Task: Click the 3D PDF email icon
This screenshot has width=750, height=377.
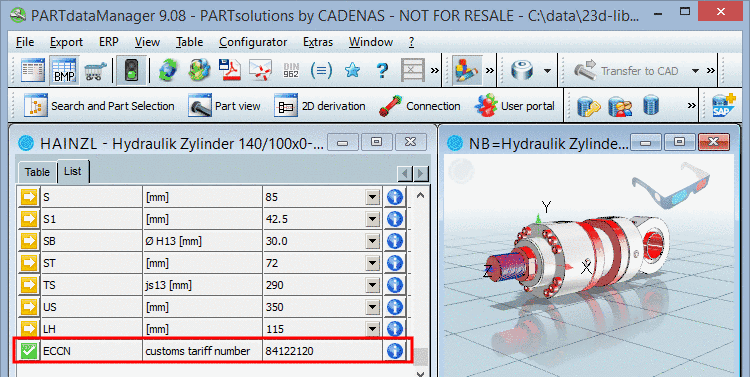Action: (260, 71)
